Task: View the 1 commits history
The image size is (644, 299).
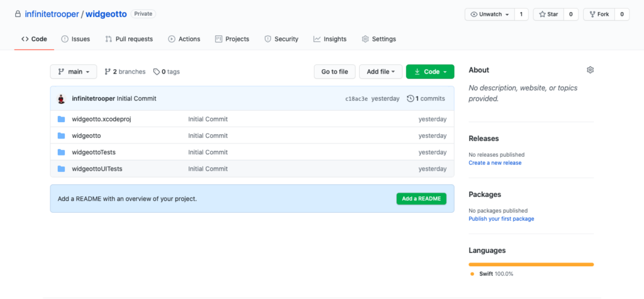Action: click(426, 99)
